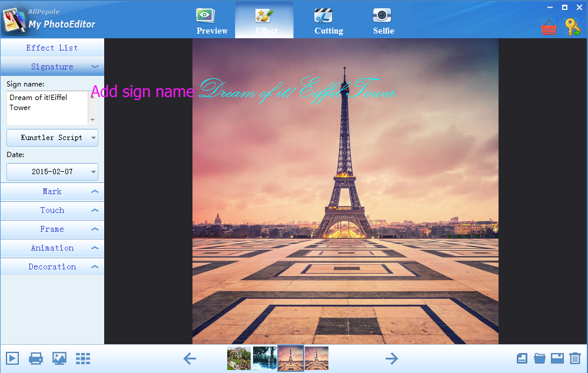The image size is (588, 373).
Task: Go to next photo with right arrow
Action: [x=391, y=358]
